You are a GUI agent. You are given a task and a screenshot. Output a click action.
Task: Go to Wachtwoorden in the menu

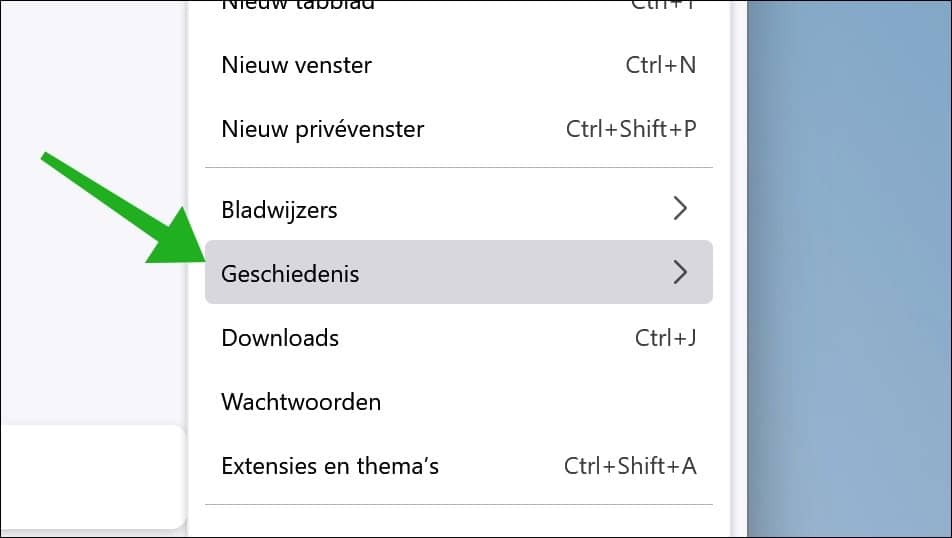[x=301, y=402]
